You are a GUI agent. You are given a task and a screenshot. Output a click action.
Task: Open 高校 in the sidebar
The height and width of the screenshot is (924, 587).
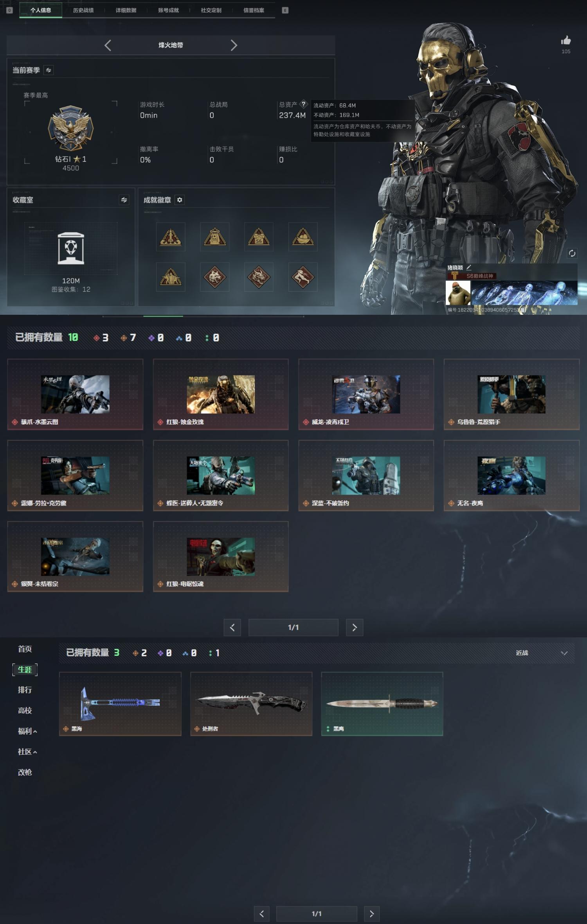click(25, 710)
